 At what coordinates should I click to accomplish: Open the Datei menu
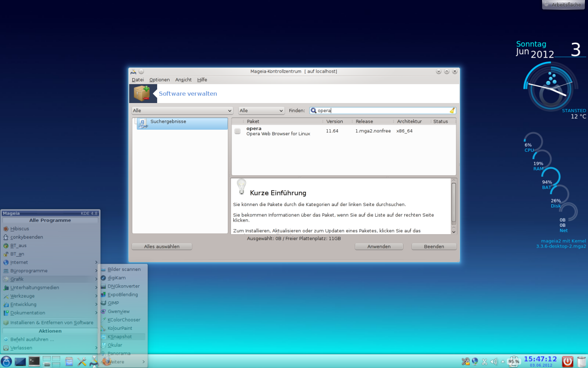[138, 80]
